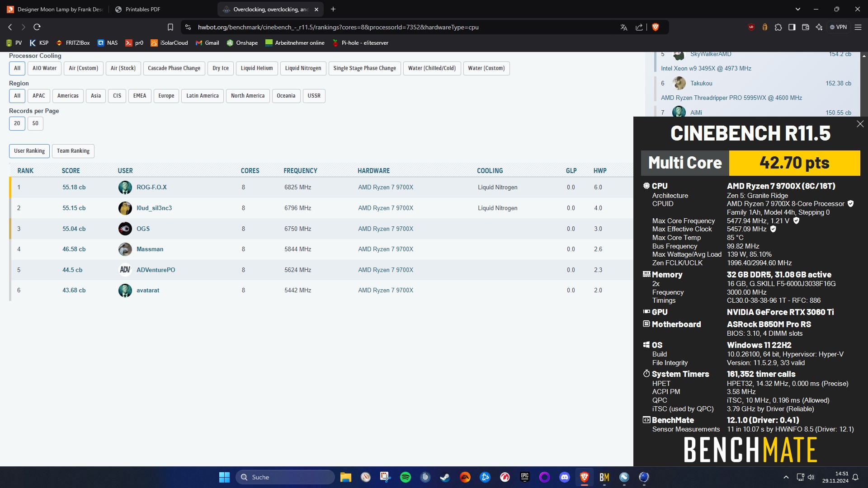Image resolution: width=868 pixels, height=488 pixels.
Task: Click the ADVenturePO avatar icon
Action: click(x=125, y=270)
